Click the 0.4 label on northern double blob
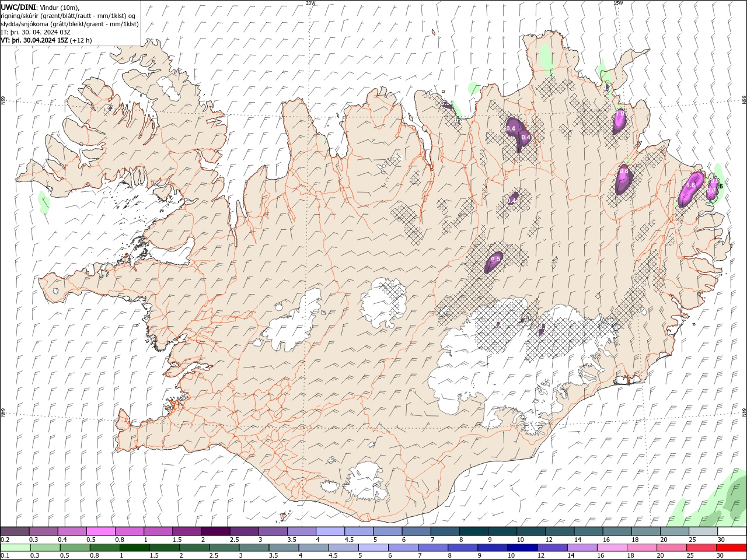The width and height of the screenshot is (747, 560). coord(511,128)
